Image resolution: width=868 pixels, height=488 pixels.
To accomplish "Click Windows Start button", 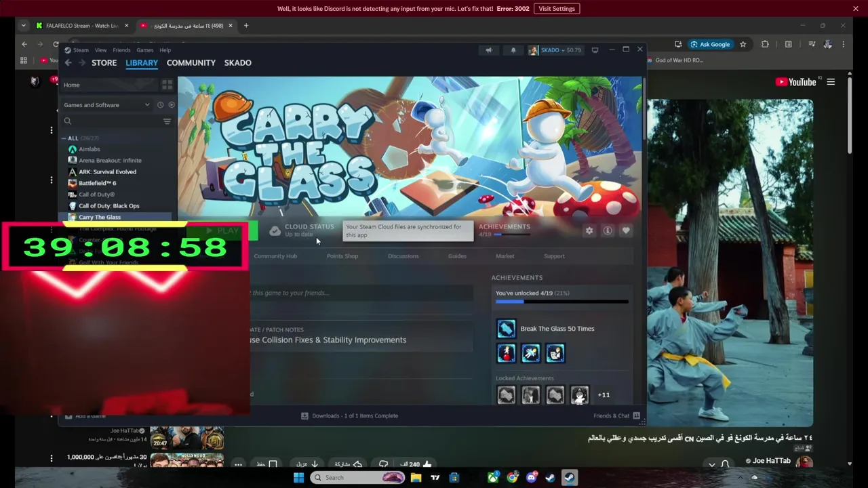I will [298, 478].
